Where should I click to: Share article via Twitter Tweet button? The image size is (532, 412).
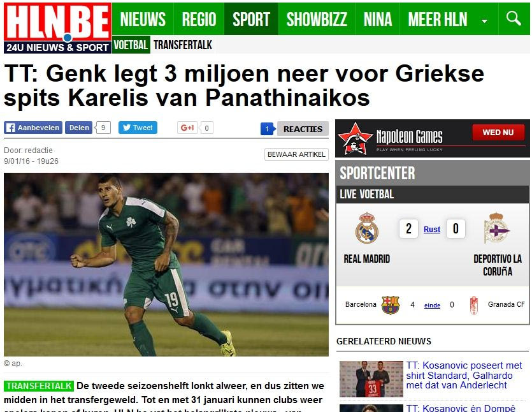138,128
